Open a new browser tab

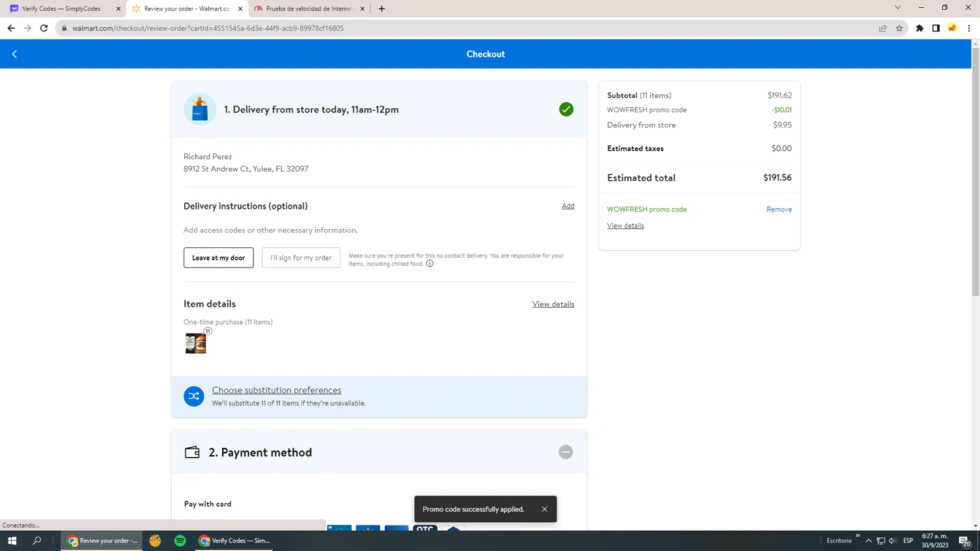pos(382,8)
